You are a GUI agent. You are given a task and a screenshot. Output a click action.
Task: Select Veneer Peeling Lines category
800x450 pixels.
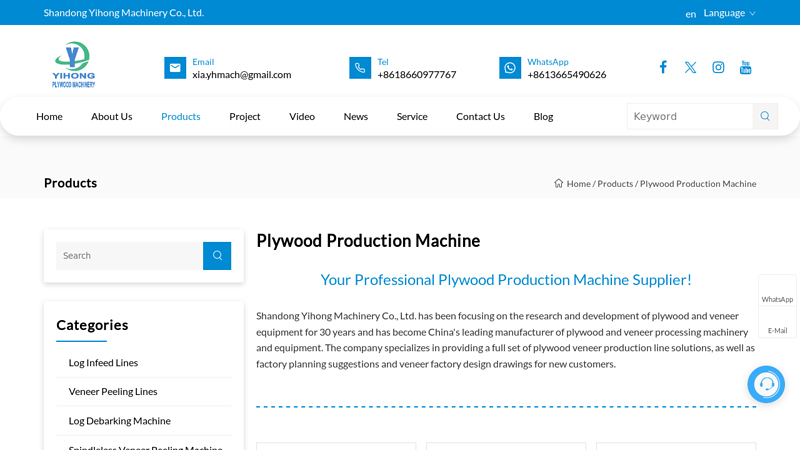point(113,392)
